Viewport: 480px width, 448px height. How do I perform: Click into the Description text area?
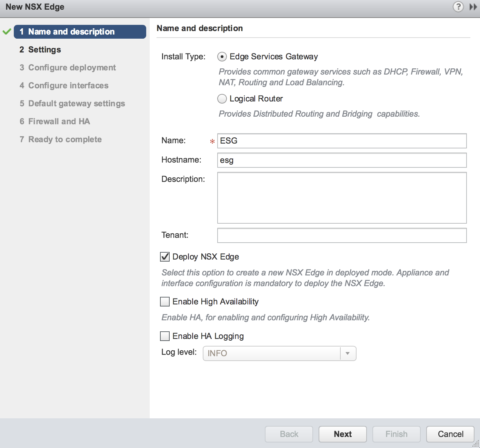pyautogui.click(x=342, y=198)
